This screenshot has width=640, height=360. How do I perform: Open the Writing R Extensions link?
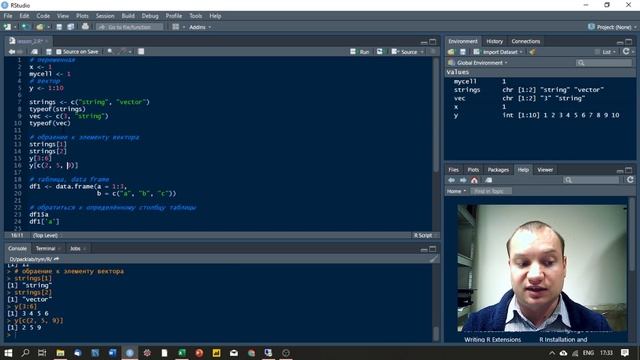pos(492,339)
